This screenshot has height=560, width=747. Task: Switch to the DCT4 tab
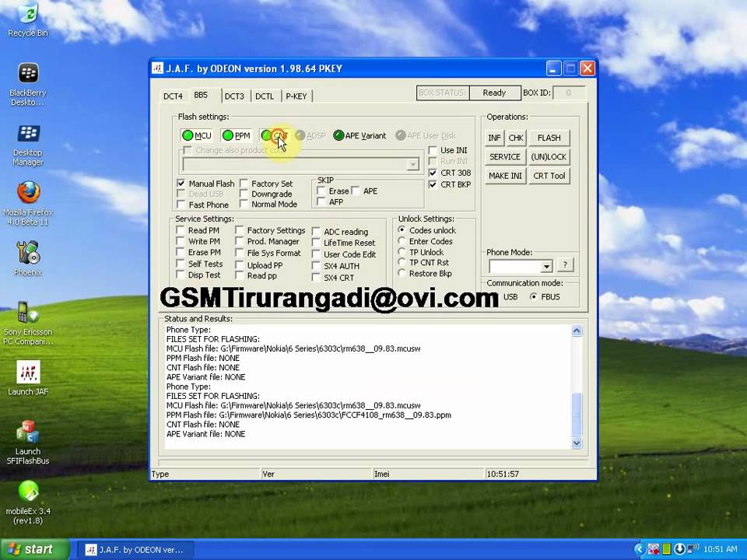173,96
